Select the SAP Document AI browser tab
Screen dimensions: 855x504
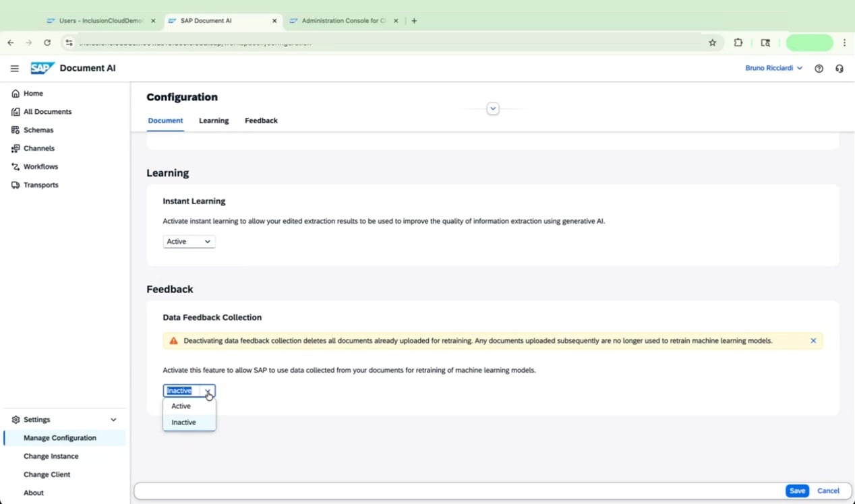223,21
